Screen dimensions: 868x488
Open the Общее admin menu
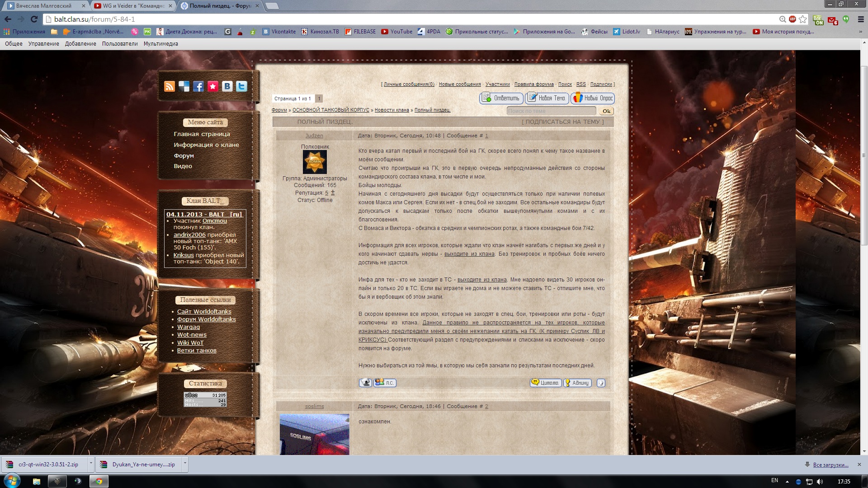point(14,44)
